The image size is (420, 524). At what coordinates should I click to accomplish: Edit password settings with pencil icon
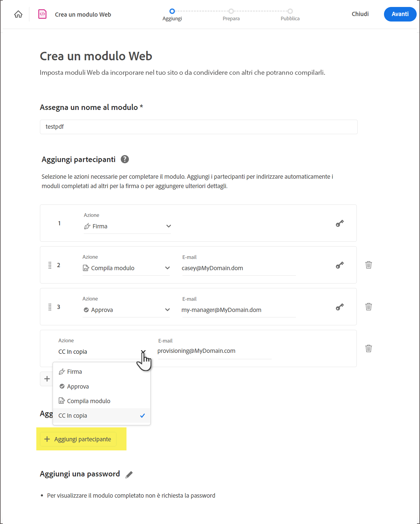[129, 475]
